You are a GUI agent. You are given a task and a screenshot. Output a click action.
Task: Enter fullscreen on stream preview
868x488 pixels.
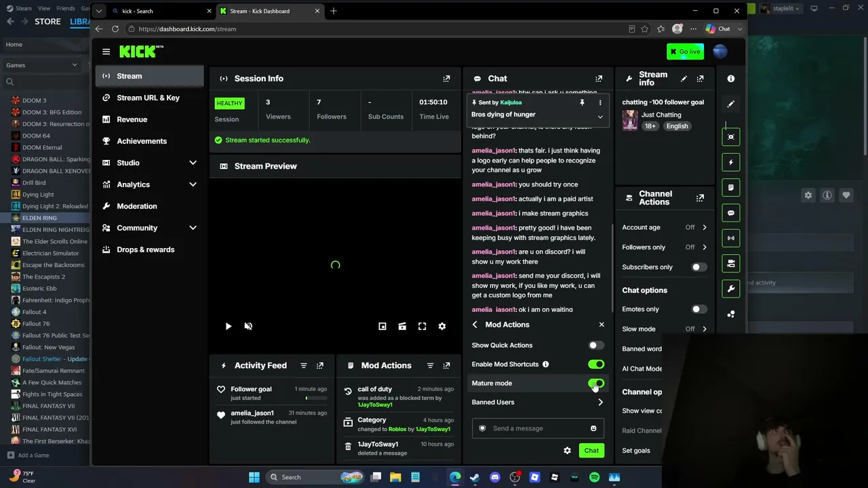(422, 326)
